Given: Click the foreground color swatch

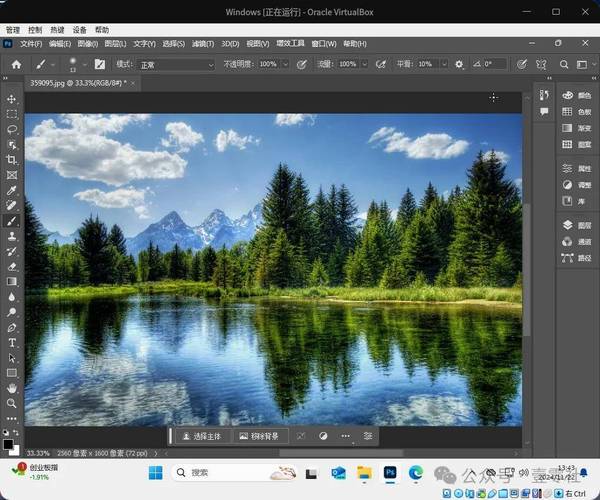Looking at the screenshot, I should coord(9,441).
